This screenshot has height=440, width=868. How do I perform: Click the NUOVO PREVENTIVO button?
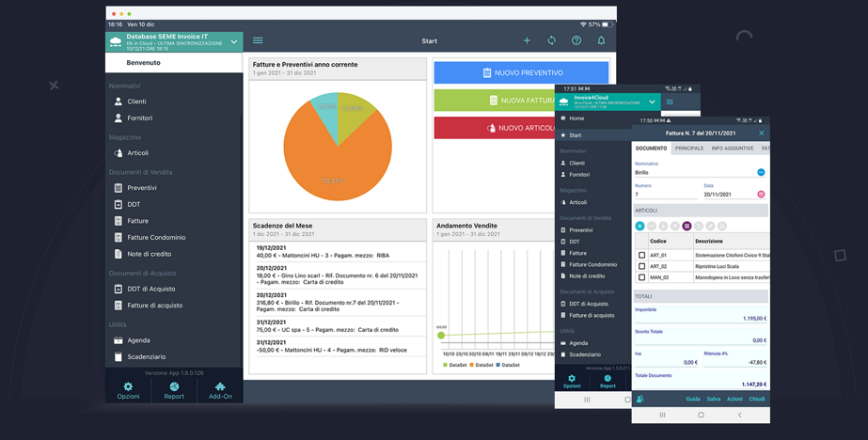(x=521, y=72)
